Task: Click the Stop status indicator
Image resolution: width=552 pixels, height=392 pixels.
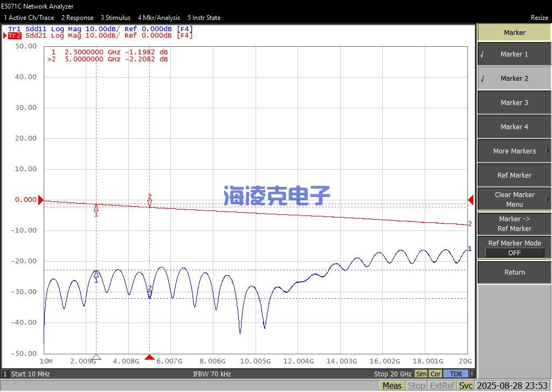Action: pos(416,386)
